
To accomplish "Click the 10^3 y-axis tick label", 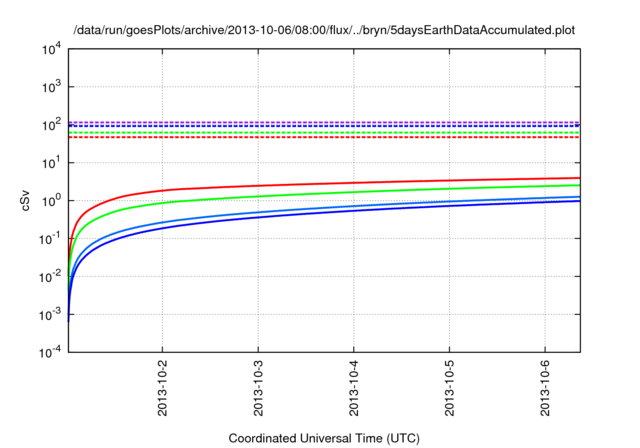I will [50, 86].
